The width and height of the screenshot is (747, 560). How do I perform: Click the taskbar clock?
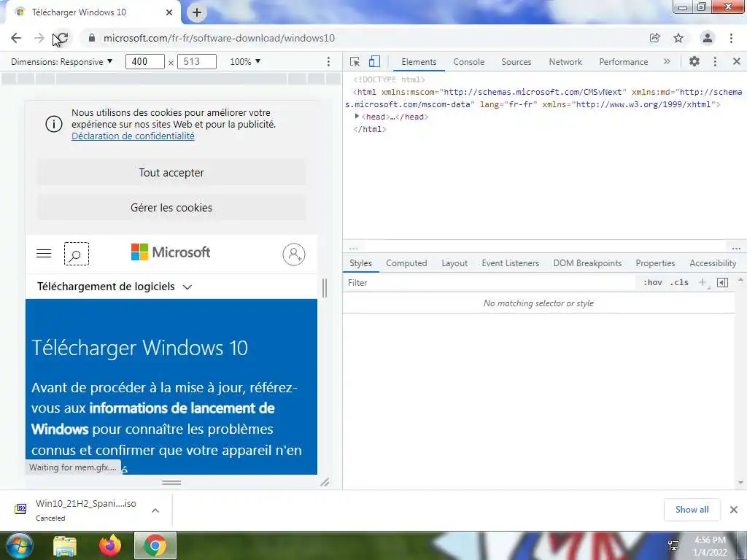pyautogui.click(x=710, y=546)
